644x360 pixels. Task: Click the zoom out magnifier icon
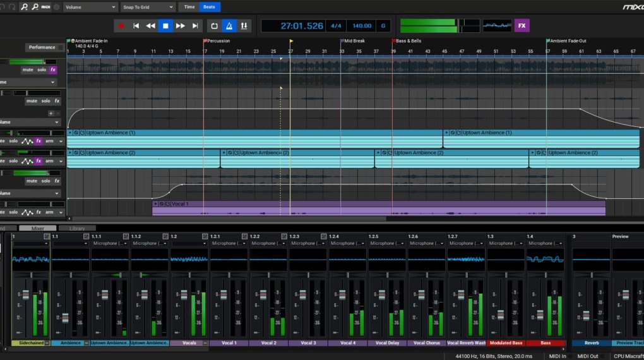tap(35, 7)
